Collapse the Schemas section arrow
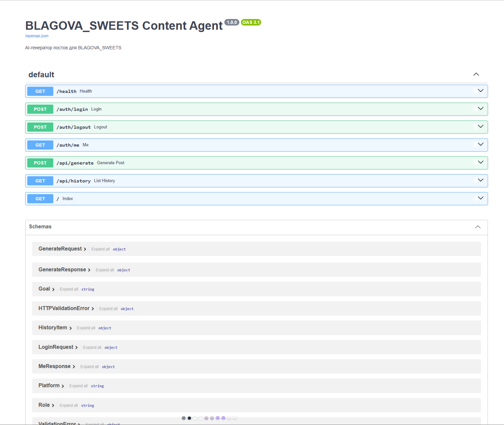 pyautogui.click(x=478, y=227)
